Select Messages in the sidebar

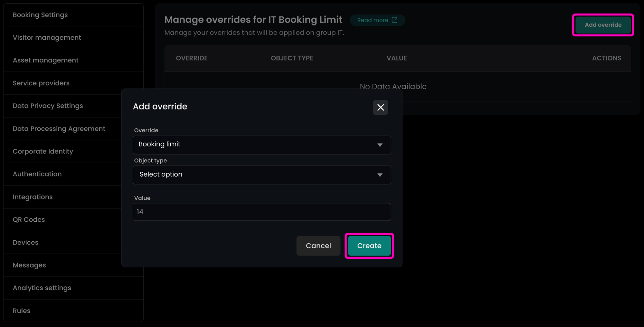[x=29, y=265]
